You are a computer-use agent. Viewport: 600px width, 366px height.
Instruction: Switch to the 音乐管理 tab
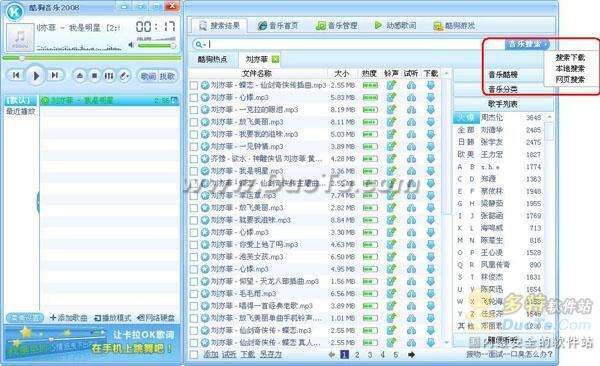[x=337, y=26]
